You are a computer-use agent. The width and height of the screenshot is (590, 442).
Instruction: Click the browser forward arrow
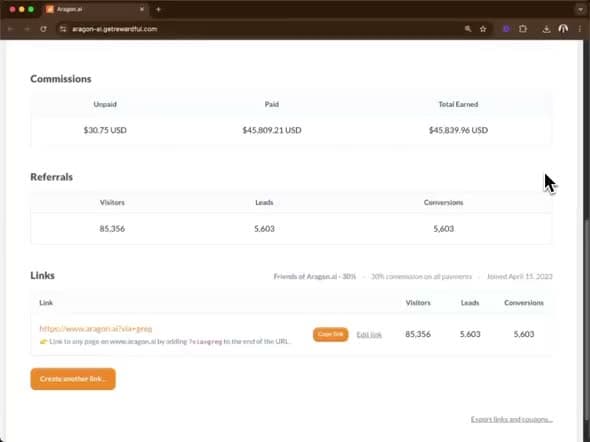(x=27, y=29)
